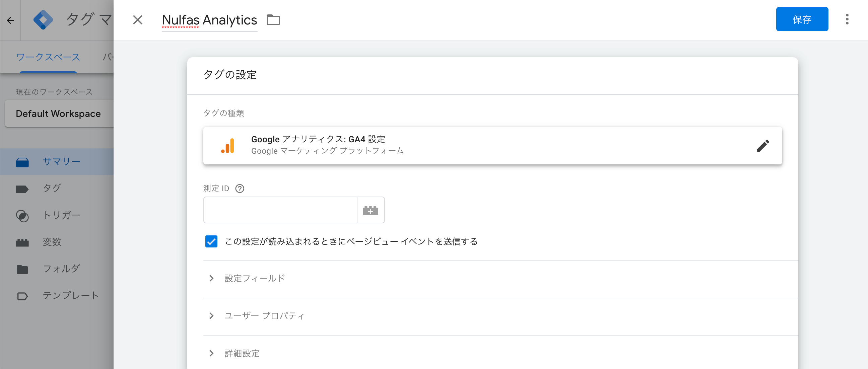Click the Google Tag Manager logo

pos(43,20)
